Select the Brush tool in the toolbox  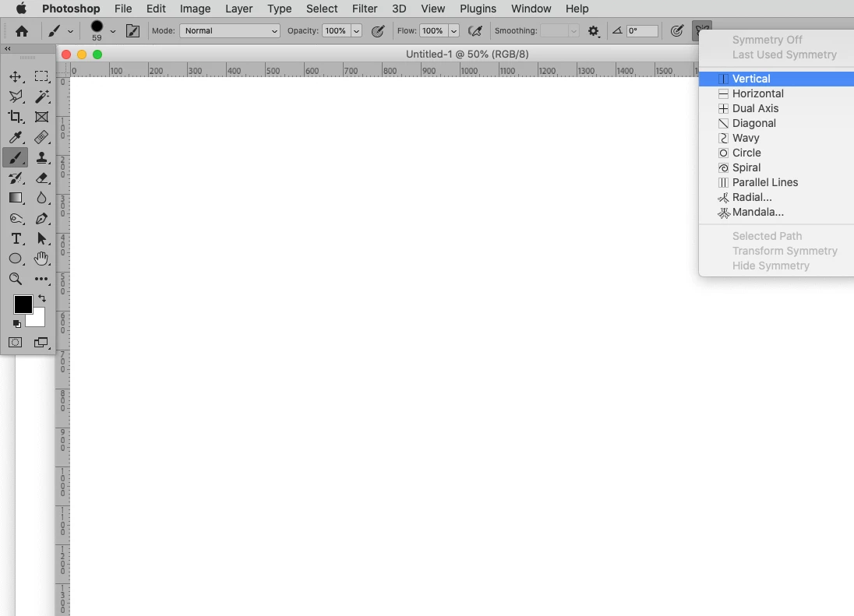(16, 158)
